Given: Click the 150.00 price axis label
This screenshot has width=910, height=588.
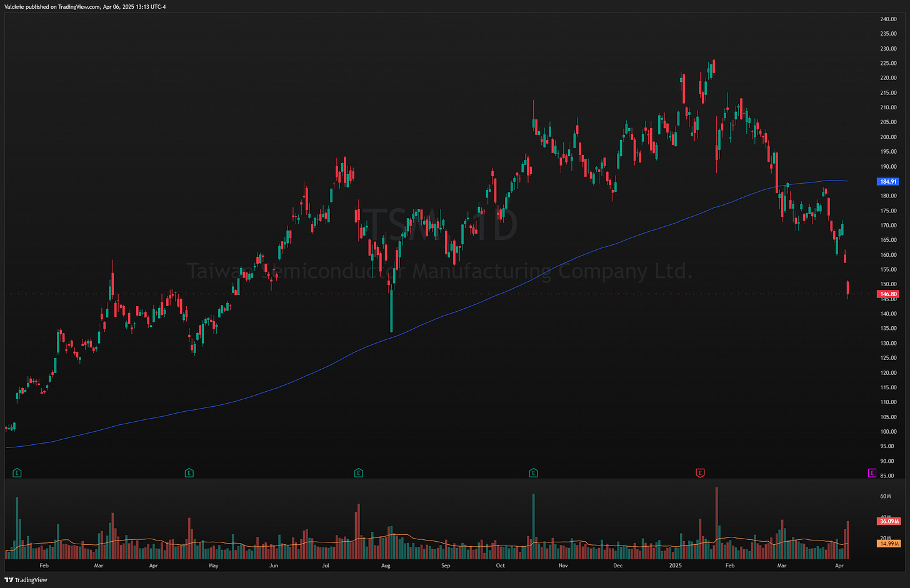Looking at the screenshot, I should pos(888,284).
